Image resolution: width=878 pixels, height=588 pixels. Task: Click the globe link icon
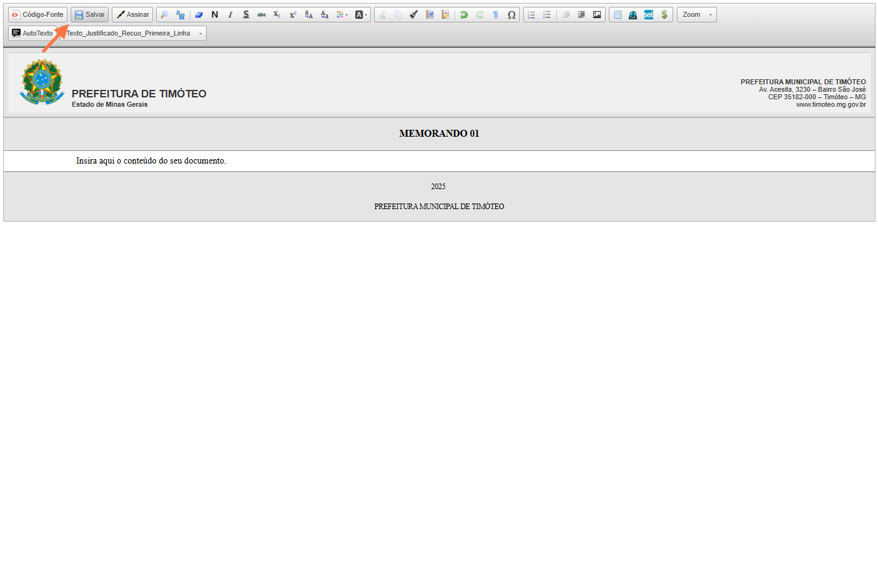[x=633, y=14]
